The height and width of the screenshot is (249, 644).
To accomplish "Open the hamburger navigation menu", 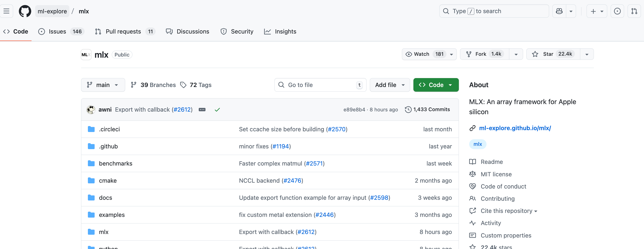I will [6, 11].
